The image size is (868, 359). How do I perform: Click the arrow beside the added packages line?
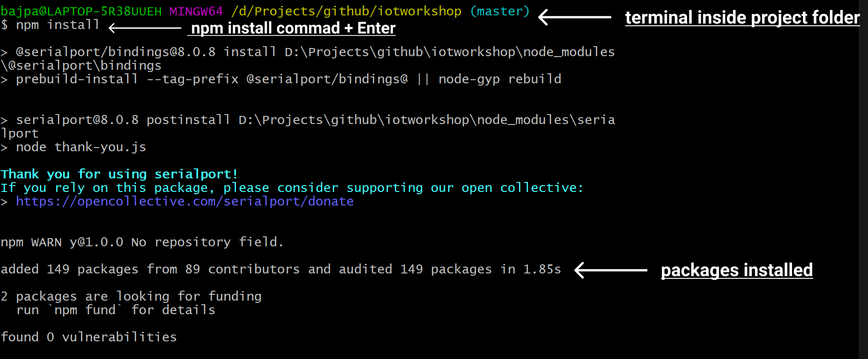[610, 270]
